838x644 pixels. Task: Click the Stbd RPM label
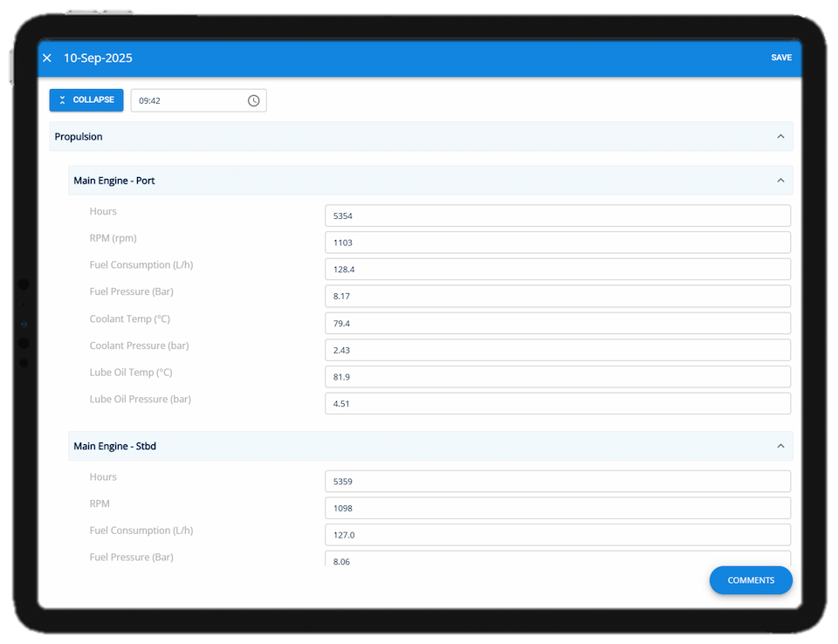coord(100,504)
